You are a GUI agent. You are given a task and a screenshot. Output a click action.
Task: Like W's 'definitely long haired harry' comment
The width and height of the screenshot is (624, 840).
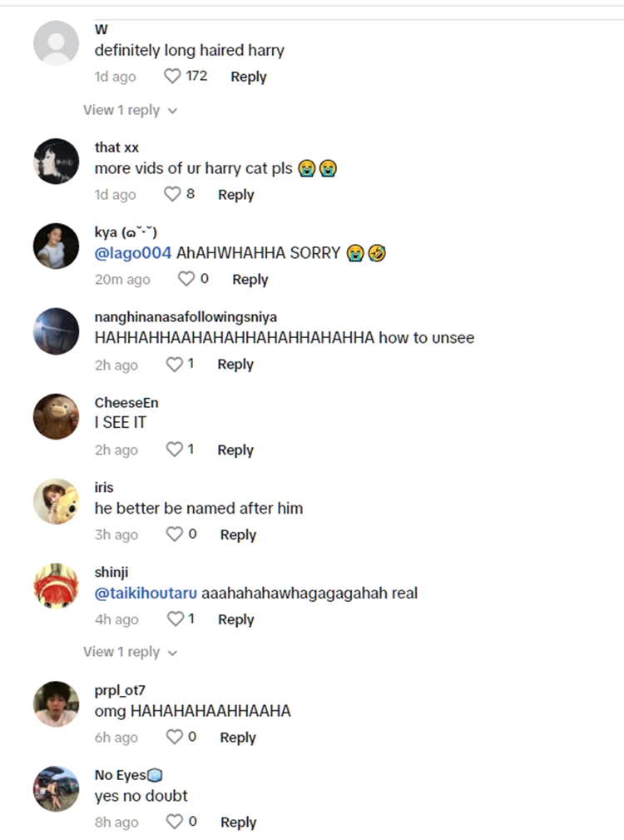pos(172,77)
